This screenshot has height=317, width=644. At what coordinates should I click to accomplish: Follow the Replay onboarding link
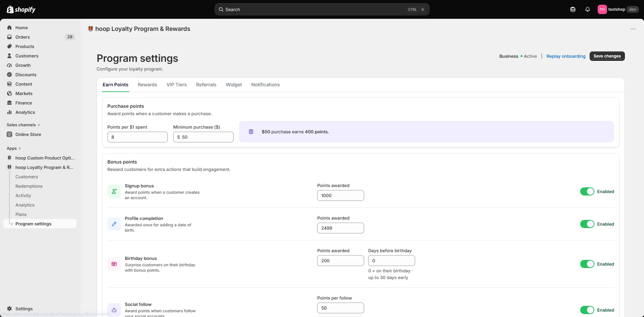566,56
